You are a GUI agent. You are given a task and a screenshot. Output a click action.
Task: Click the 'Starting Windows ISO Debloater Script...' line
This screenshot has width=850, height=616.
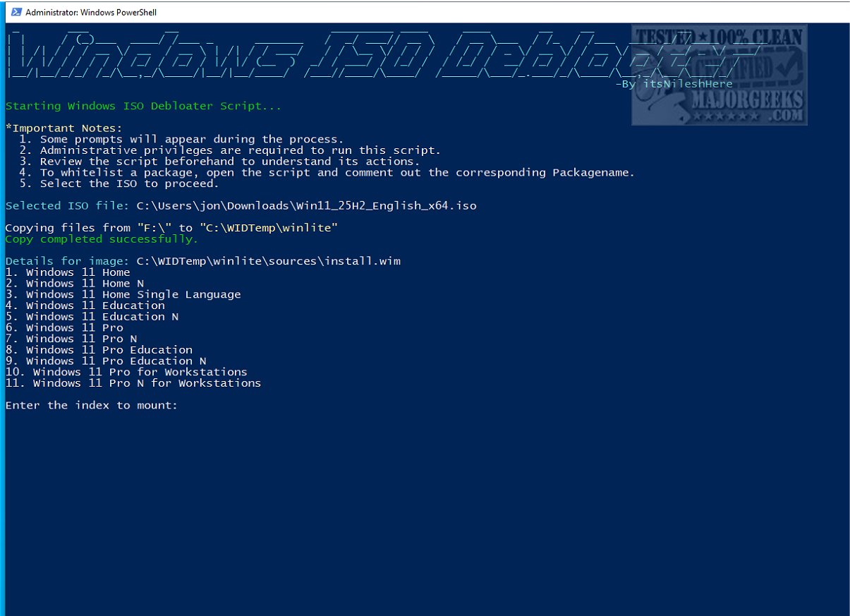pos(144,107)
